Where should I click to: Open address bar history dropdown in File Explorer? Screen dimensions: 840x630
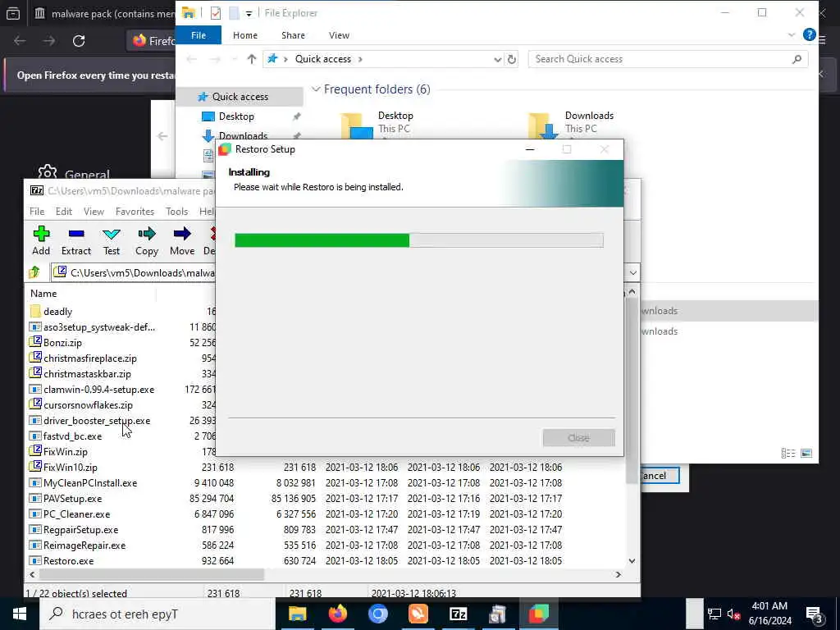point(498,59)
